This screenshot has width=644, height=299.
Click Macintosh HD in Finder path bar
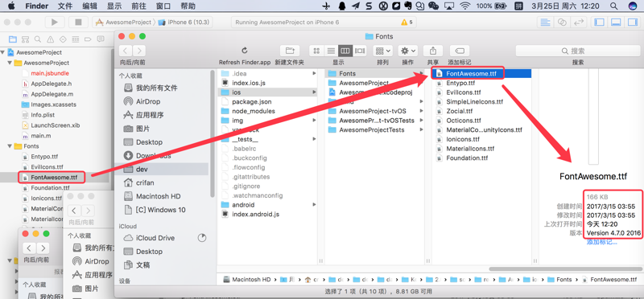point(247,280)
